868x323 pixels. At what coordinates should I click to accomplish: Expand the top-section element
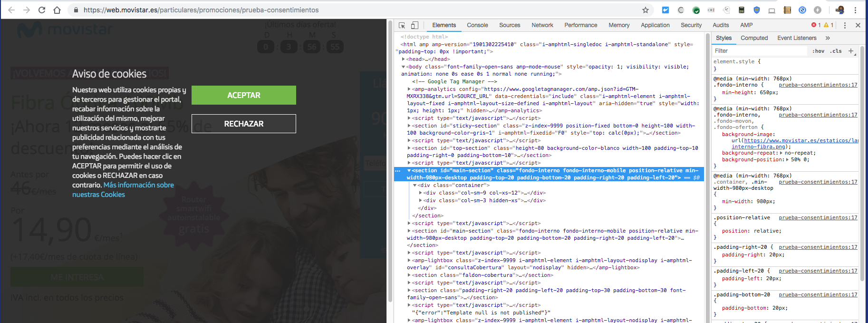pyautogui.click(x=409, y=148)
